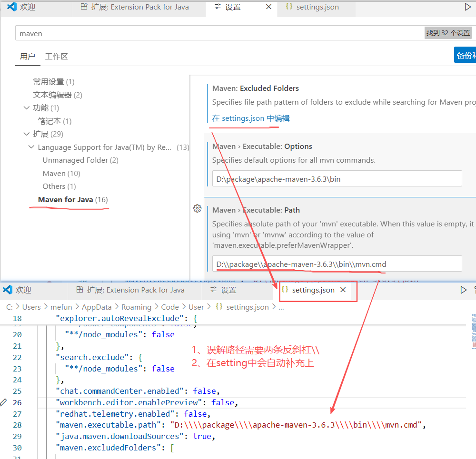
Task: Select Others (1) tree item
Action: point(59,186)
